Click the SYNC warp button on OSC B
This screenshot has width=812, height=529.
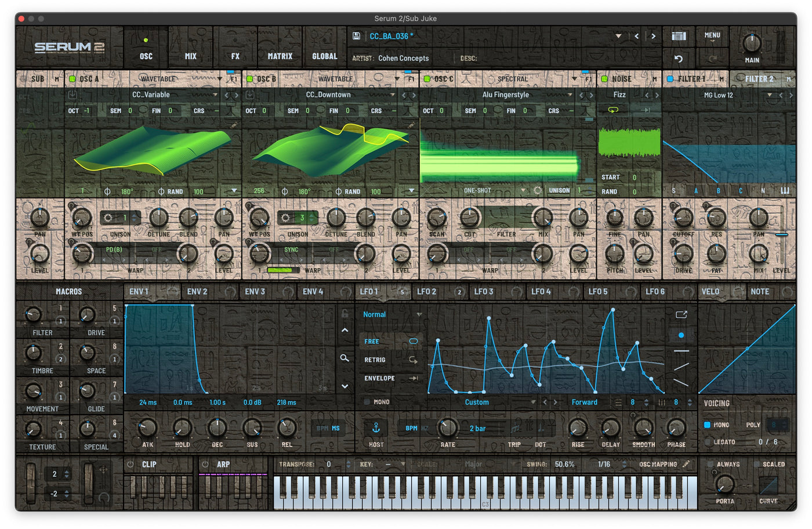[291, 249]
